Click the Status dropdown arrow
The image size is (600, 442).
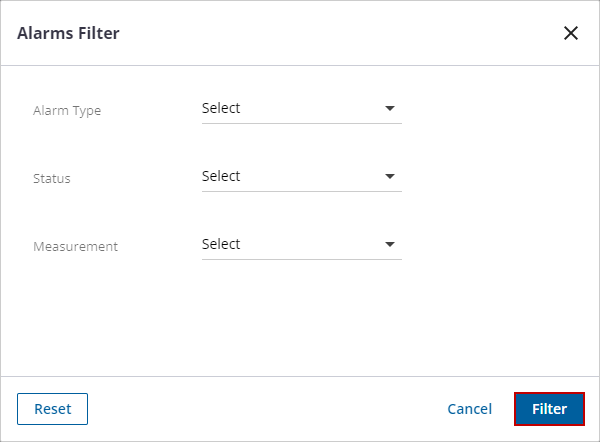[390, 176]
